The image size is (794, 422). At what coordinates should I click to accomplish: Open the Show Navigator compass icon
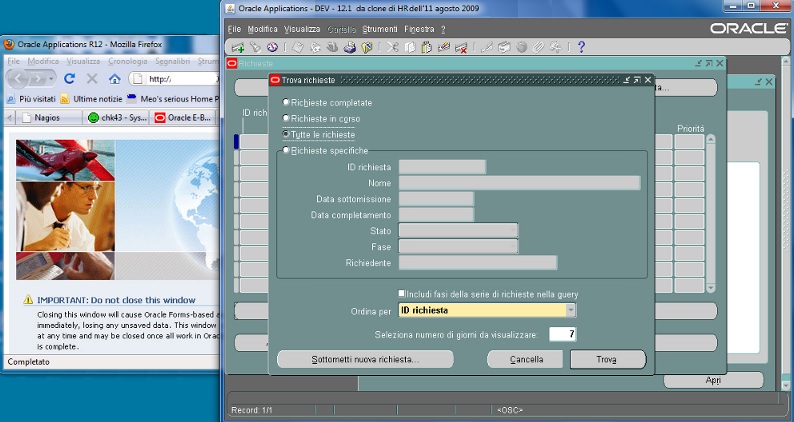click(272, 47)
